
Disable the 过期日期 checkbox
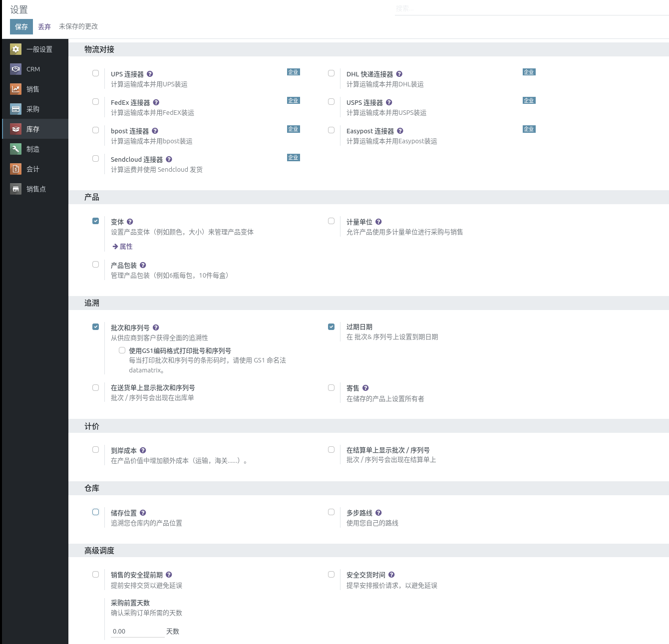(x=331, y=327)
